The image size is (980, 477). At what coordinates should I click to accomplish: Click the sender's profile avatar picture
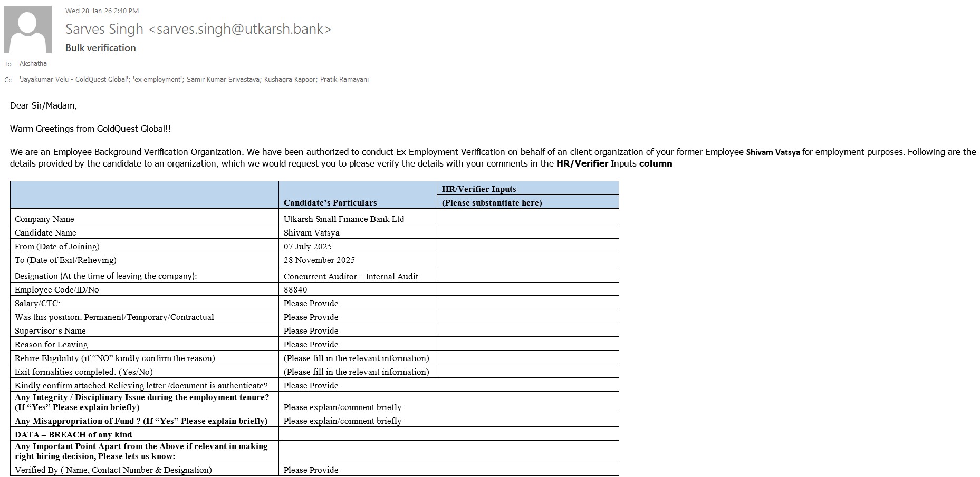pos(28,30)
